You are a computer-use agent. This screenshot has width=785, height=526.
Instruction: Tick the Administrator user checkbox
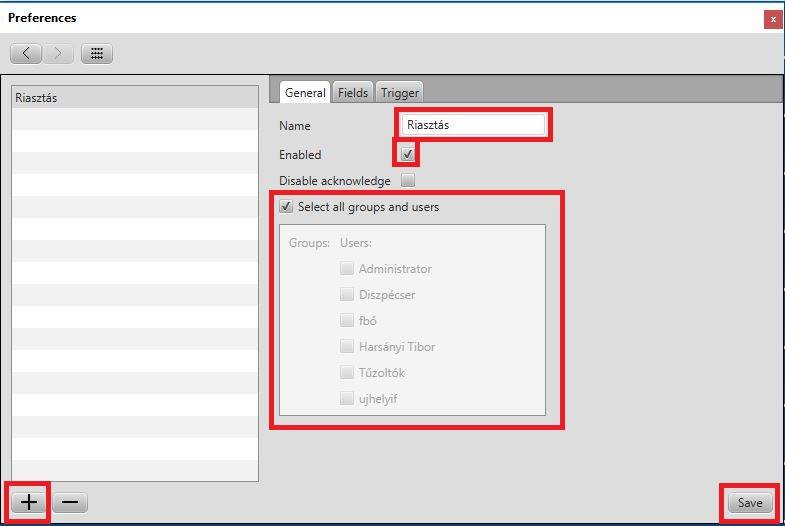click(x=346, y=268)
